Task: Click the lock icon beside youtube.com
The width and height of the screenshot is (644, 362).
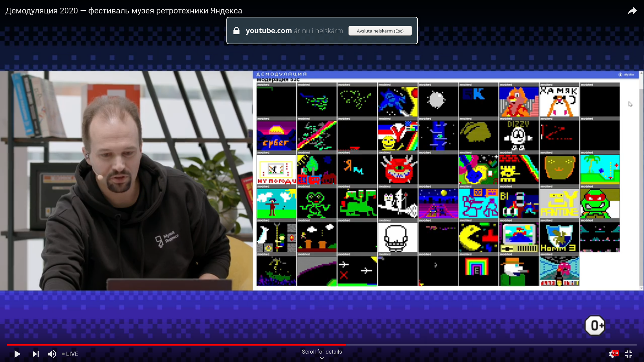Action: point(236,31)
